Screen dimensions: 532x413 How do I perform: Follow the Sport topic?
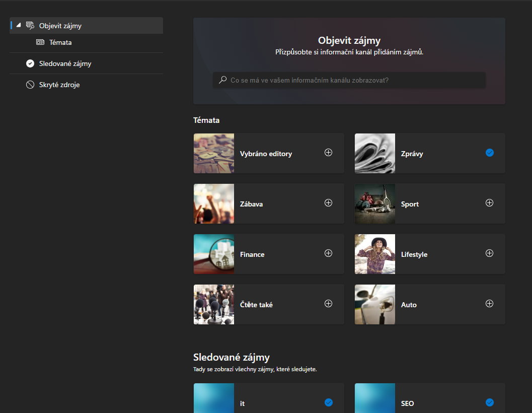[489, 203]
